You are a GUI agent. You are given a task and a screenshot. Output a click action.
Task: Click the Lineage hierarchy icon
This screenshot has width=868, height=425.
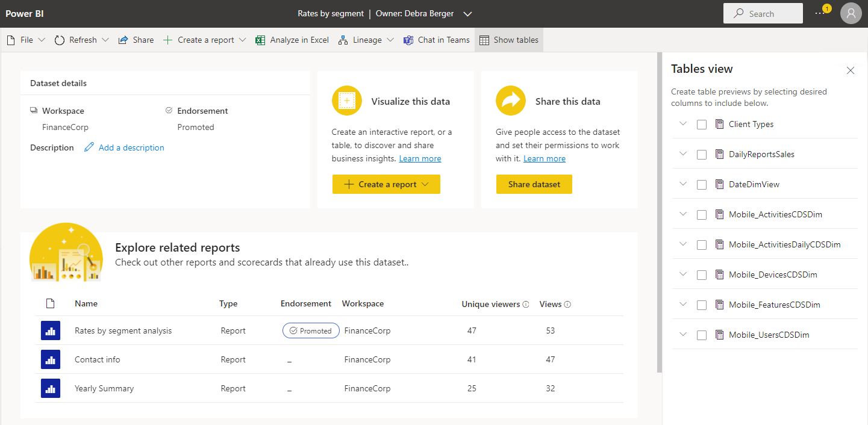pos(343,40)
